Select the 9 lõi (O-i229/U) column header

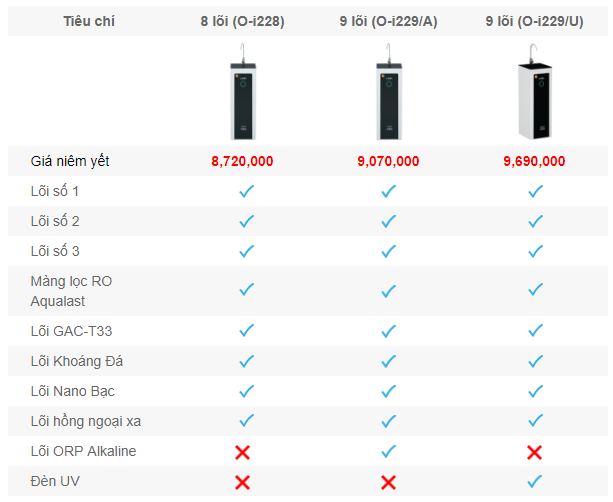click(x=535, y=21)
